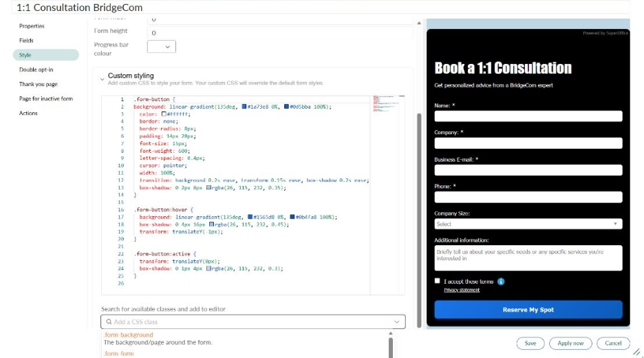Click the search icon in CSS class field
The width and height of the screenshot is (644, 358).
pos(108,322)
